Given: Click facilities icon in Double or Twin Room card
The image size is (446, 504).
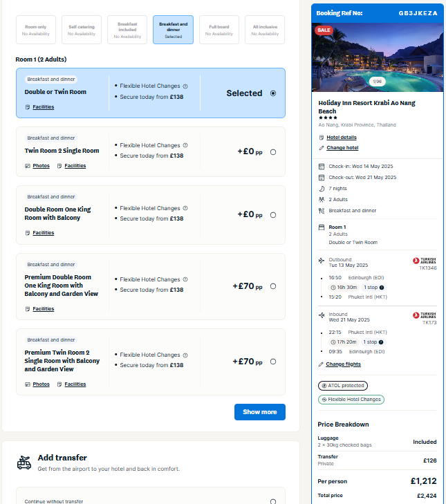Looking at the screenshot, I should coord(28,107).
